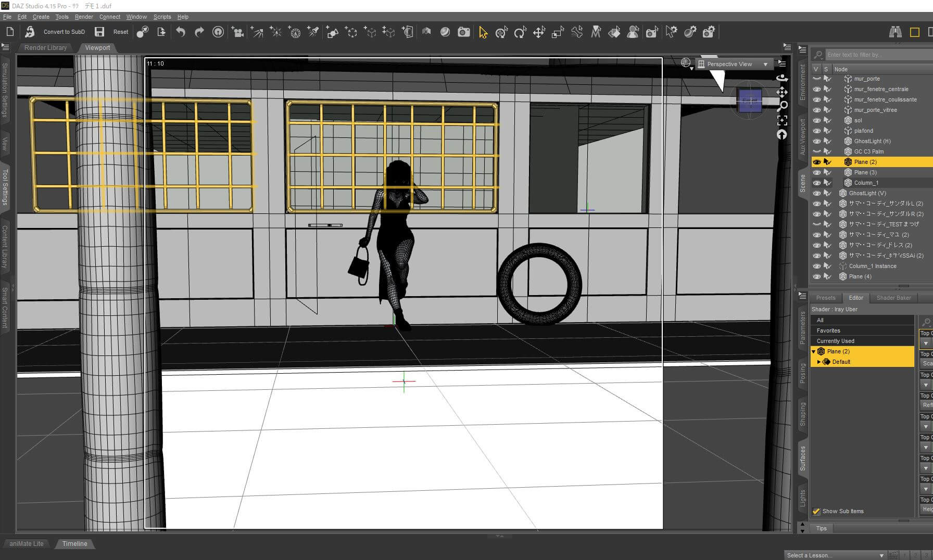
Task: Switch to the Render Library tab
Action: coord(46,47)
